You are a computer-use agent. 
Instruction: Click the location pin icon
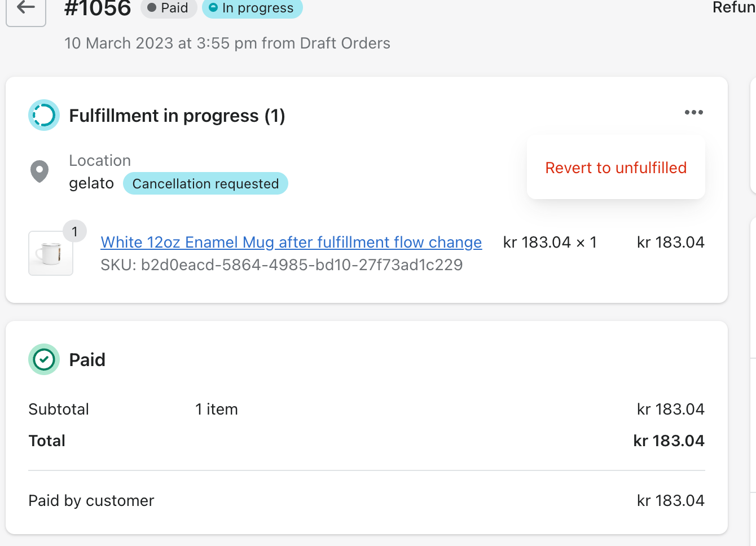click(39, 171)
